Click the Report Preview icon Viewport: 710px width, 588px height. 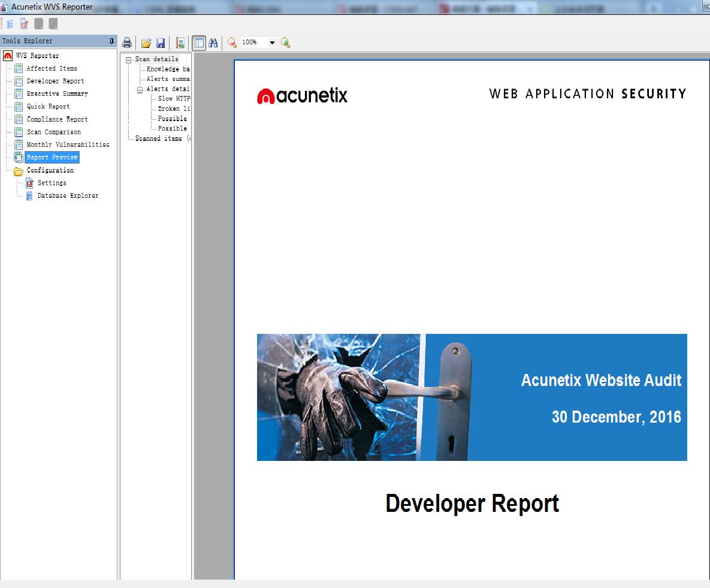19,157
